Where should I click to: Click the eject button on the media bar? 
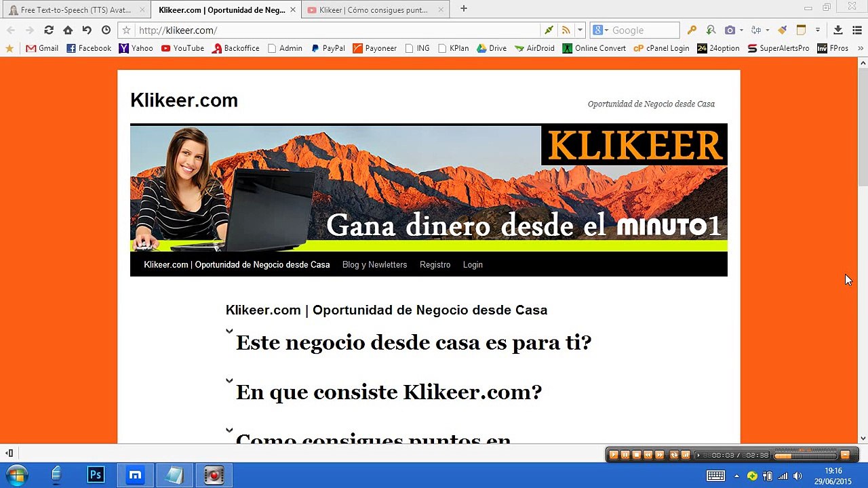(845, 455)
